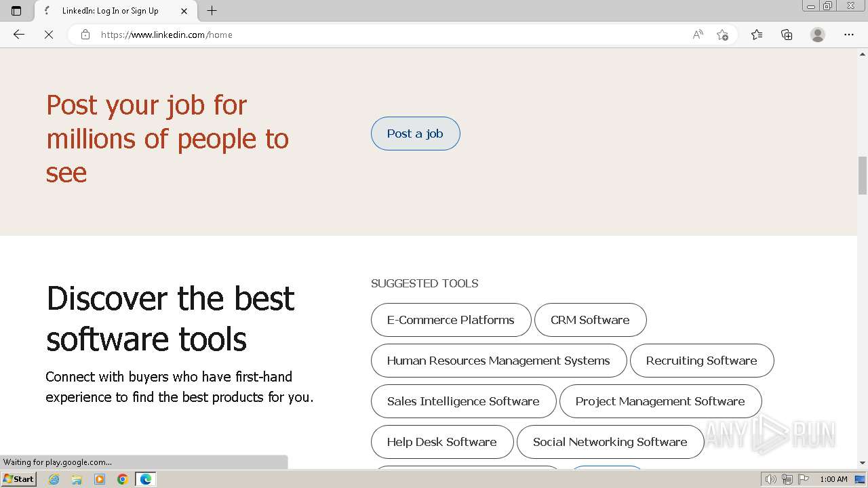
Task: Click the SUGGESTED TOOLS heading
Action: (x=425, y=283)
